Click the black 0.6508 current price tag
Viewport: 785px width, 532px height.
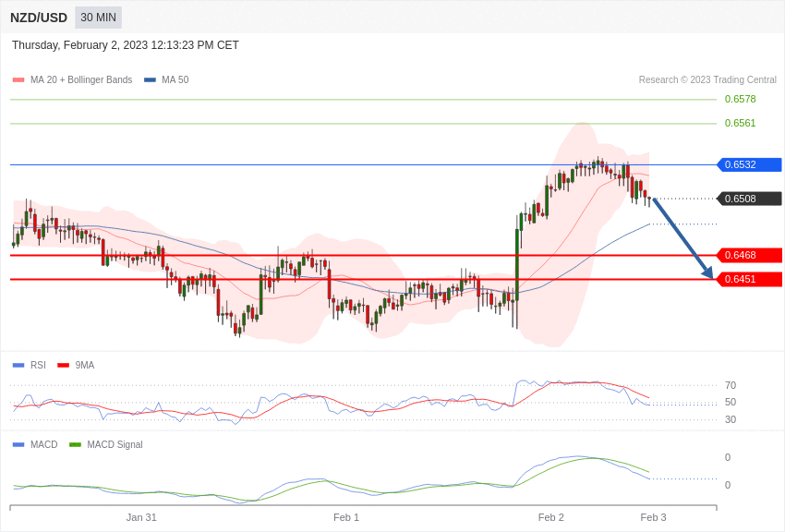750,199
